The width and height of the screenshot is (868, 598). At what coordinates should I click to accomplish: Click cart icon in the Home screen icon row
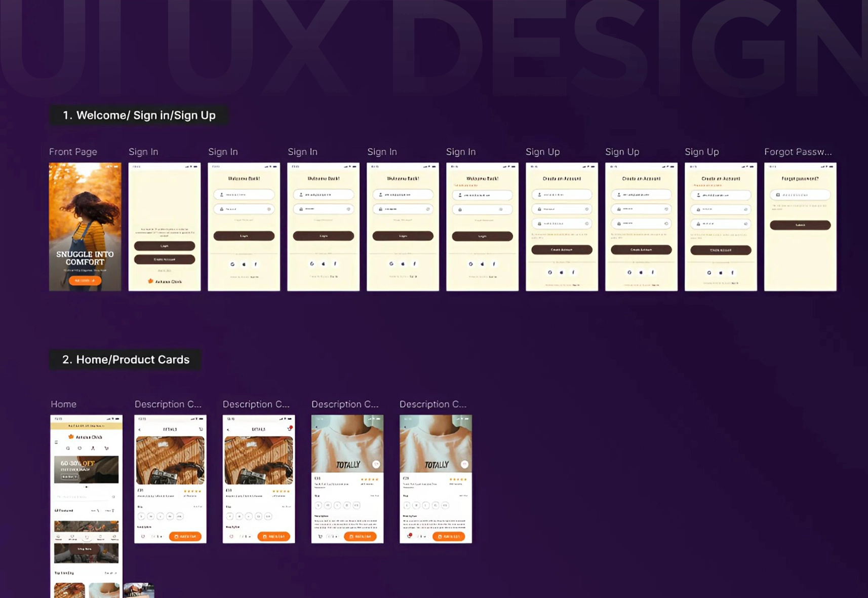click(106, 448)
